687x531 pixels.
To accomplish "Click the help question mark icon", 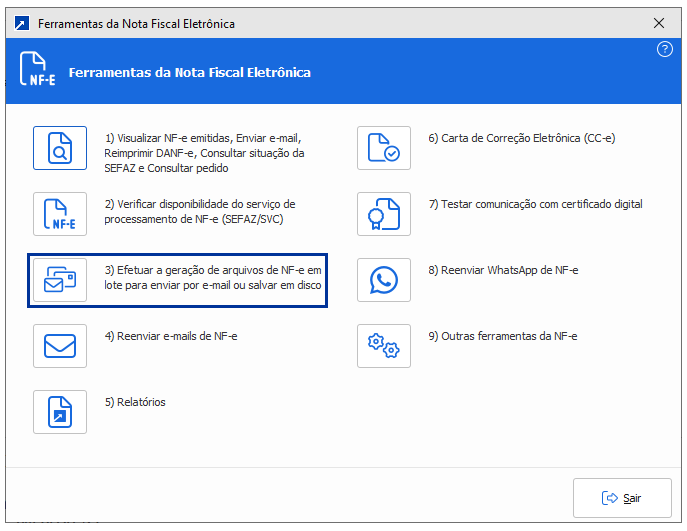I will (665, 49).
